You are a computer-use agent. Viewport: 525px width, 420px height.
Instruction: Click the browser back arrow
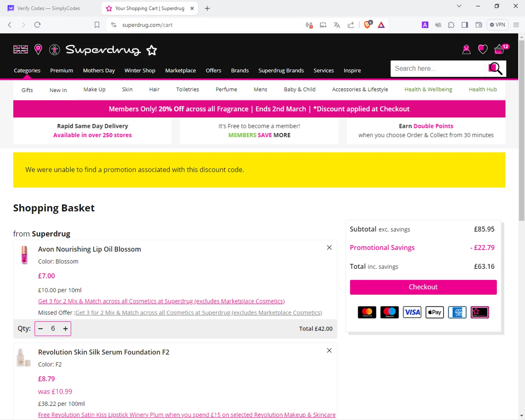[x=10, y=25]
